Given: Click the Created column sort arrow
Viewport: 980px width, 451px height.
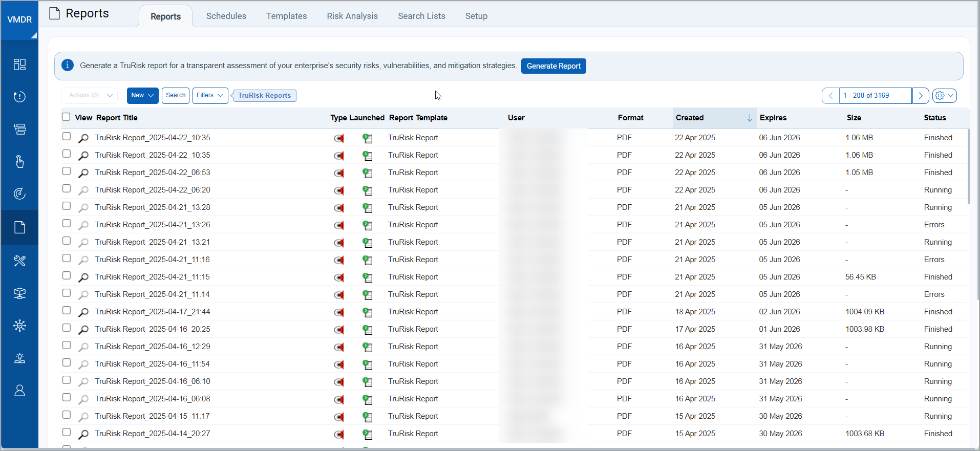Looking at the screenshot, I should [x=750, y=118].
